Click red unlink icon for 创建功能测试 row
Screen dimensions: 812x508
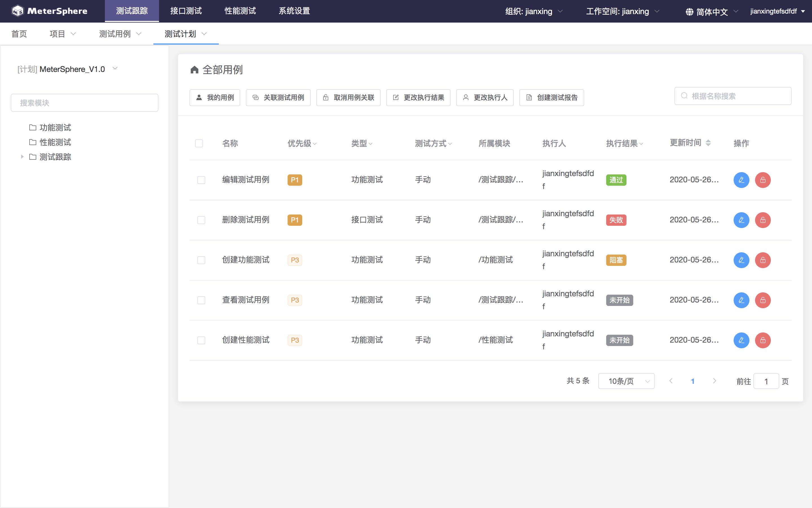tap(763, 260)
